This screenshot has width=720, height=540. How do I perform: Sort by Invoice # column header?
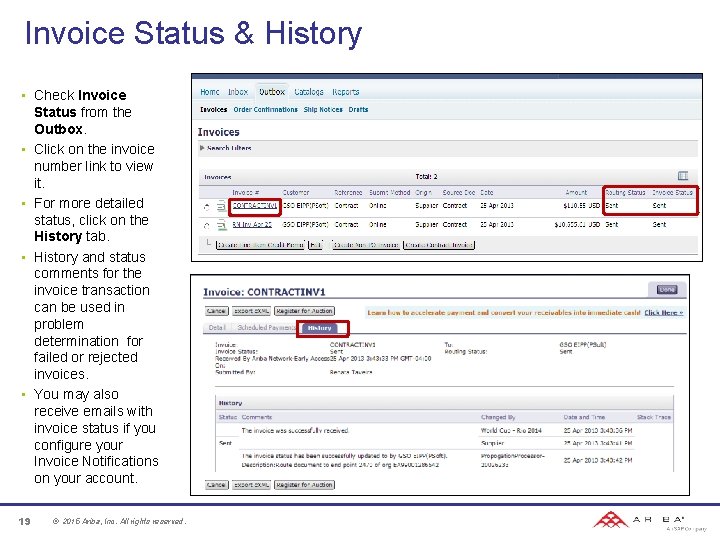coord(246,192)
